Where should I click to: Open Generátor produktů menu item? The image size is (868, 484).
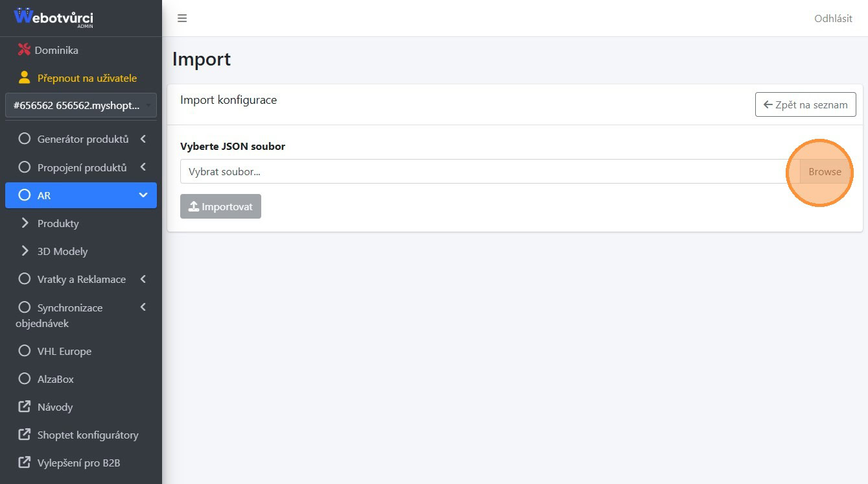click(x=81, y=139)
